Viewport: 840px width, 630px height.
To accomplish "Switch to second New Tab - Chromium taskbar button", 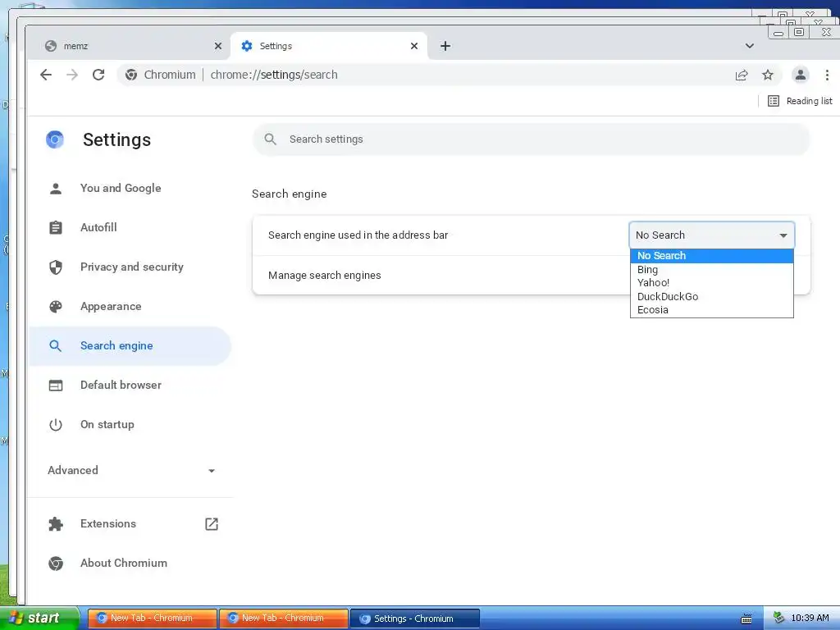I will point(283,619).
